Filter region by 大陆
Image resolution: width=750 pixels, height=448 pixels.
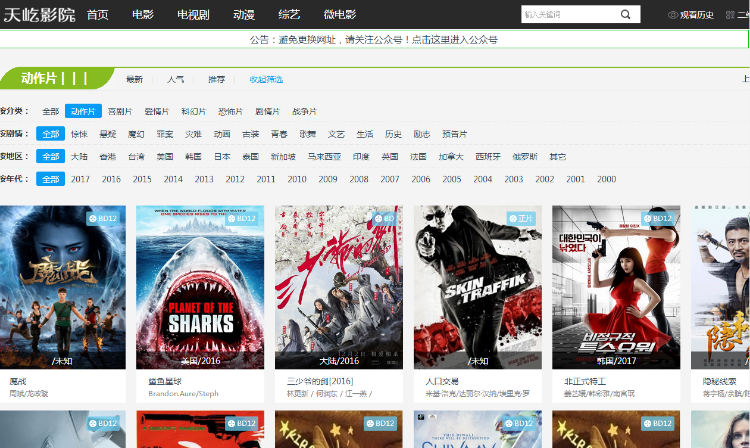(79, 156)
